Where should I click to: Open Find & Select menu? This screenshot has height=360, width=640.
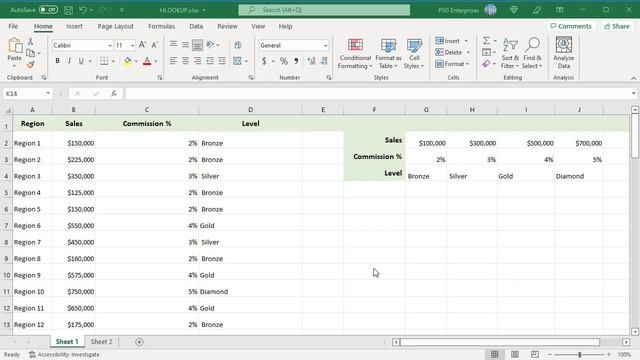coord(532,53)
